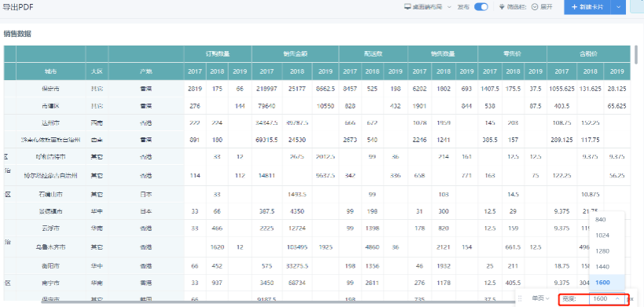Select width option 1440
This screenshot has height=307, width=644.
coord(606,267)
